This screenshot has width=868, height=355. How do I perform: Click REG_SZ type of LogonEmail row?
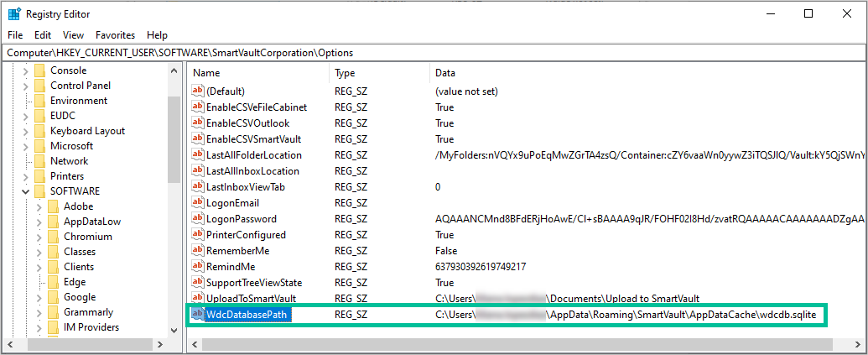pyautogui.click(x=351, y=203)
